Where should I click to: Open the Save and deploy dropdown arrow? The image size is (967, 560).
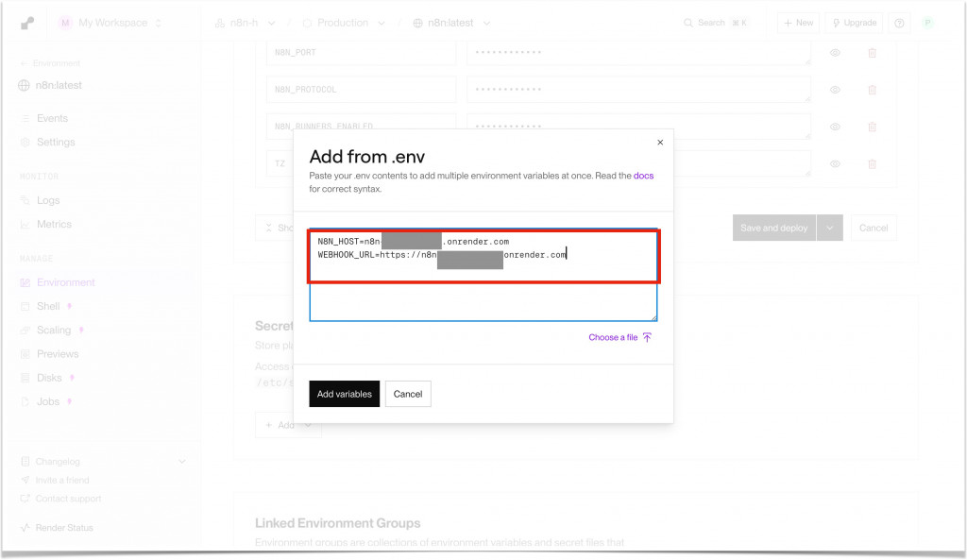coord(830,229)
